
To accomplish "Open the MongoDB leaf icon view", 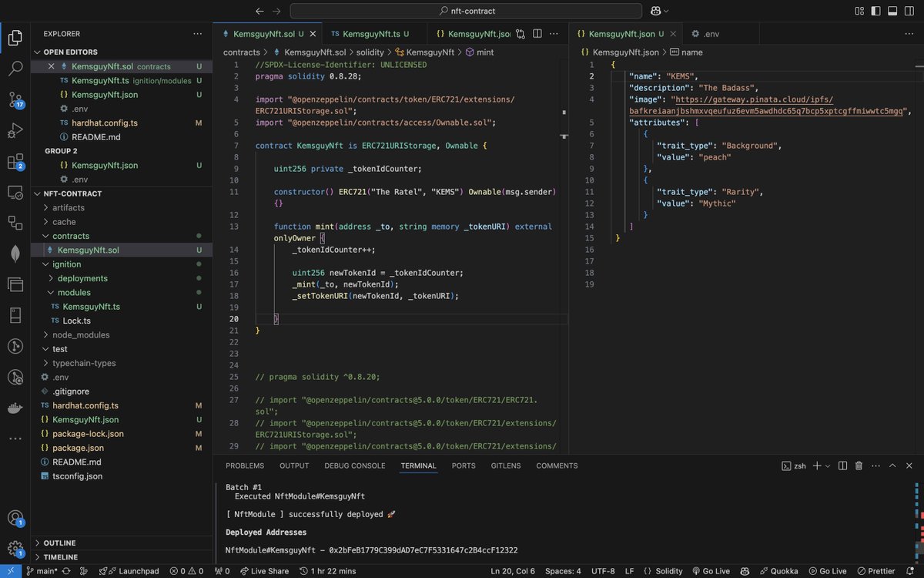I will 15,254.
